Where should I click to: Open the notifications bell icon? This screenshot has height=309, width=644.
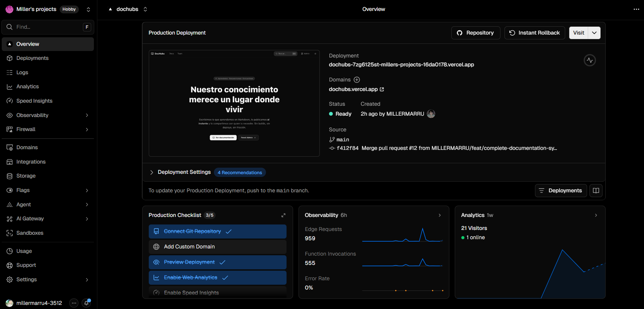[x=86, y=303]
